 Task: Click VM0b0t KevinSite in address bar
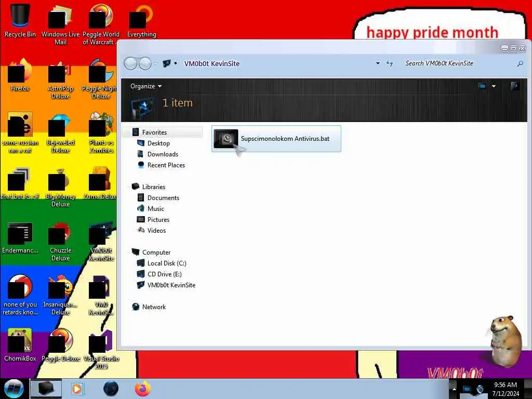(212, 63)
